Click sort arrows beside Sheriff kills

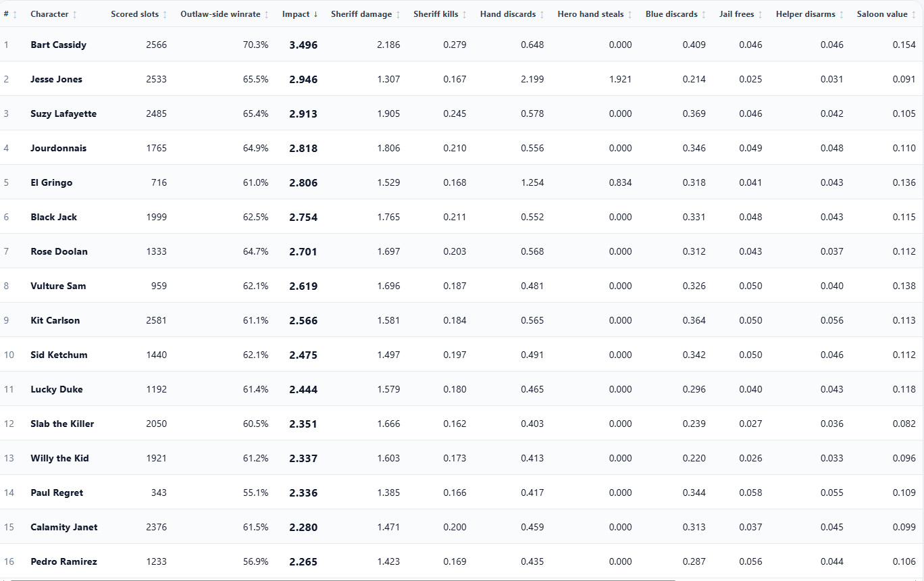[464, 14]
